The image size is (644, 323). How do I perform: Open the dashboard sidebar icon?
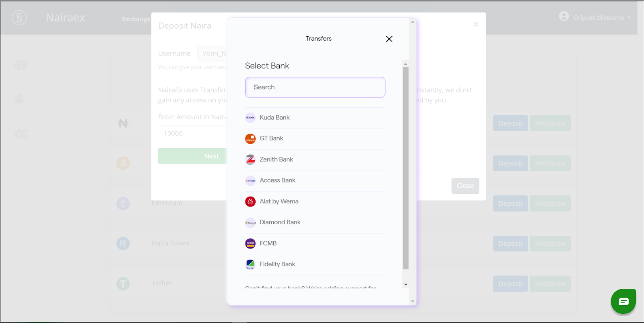(x=21, y=65)
